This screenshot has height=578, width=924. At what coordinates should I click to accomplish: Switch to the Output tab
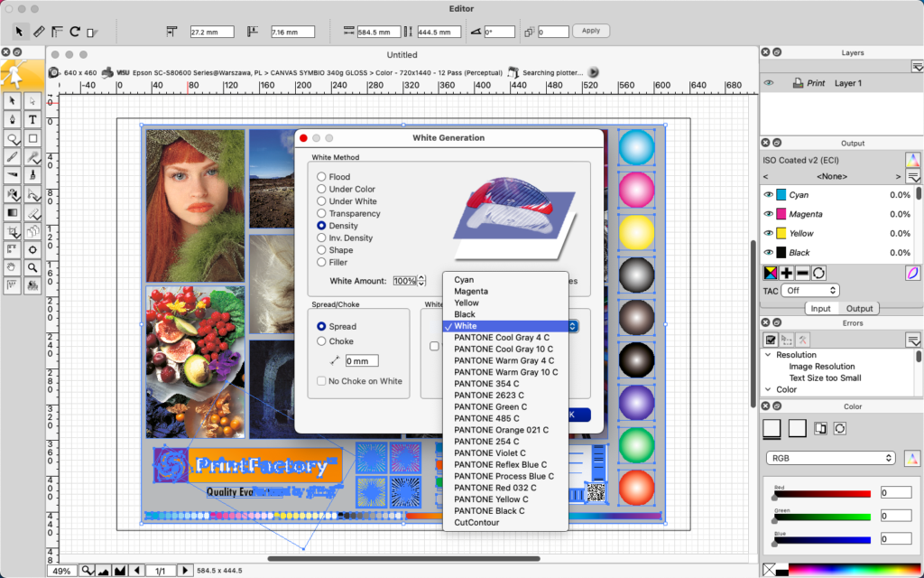tap(859, 309)
